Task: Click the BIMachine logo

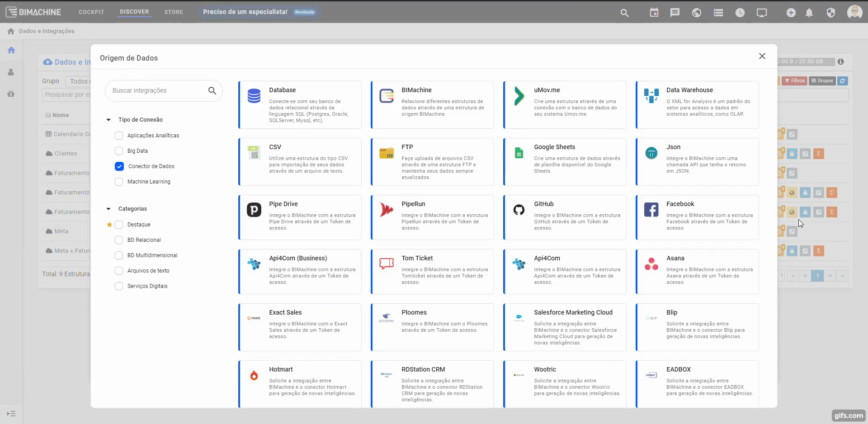Action: coord(33,12)
